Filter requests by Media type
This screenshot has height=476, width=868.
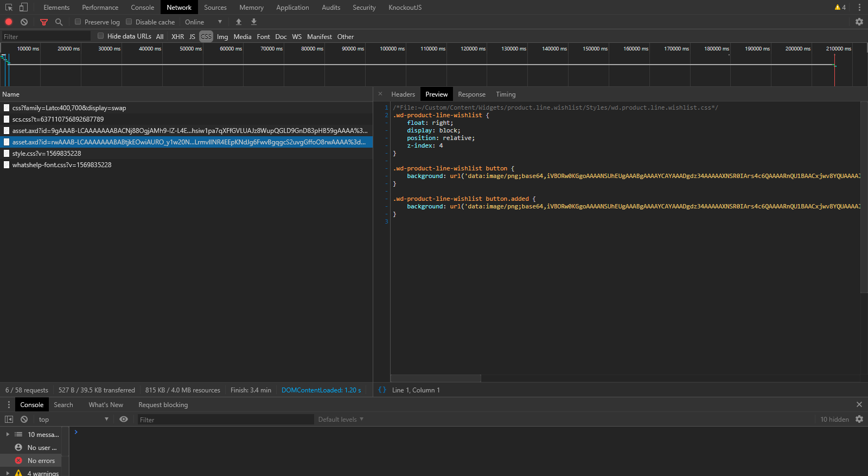click(242, 37)
